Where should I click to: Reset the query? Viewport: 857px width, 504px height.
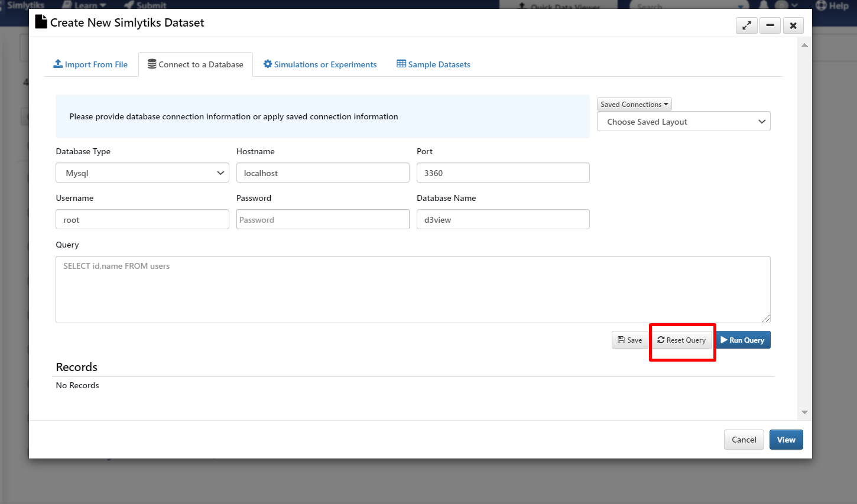[x=681, y=340]
